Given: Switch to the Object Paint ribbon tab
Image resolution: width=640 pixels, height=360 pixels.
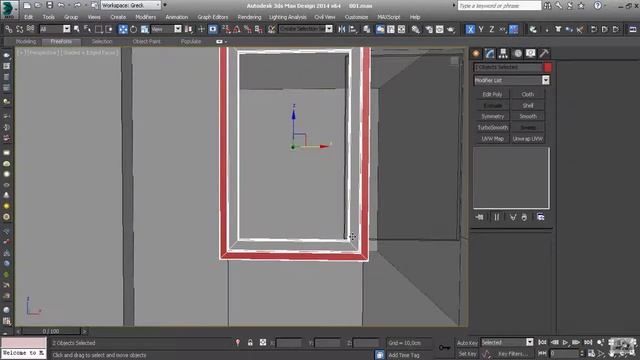Looking at the screenshot, I should coord(146,42).
